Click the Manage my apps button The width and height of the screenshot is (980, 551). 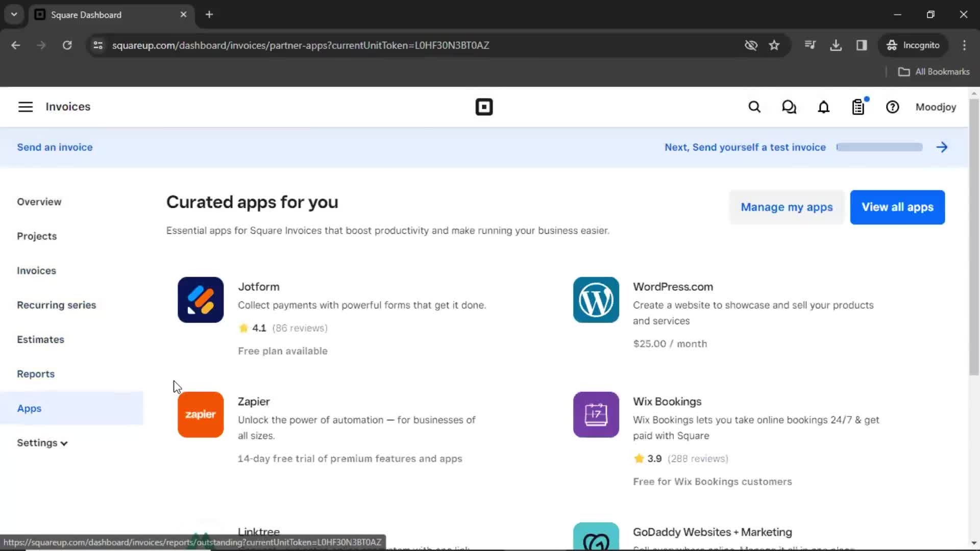pyautogui.click(x=787, y=207)
